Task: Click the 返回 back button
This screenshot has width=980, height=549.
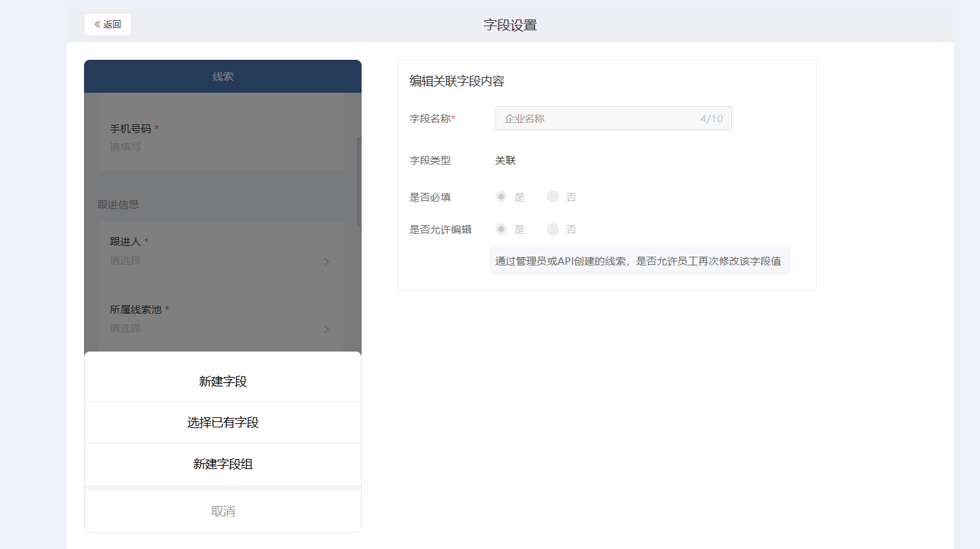Action: (108, 24)
